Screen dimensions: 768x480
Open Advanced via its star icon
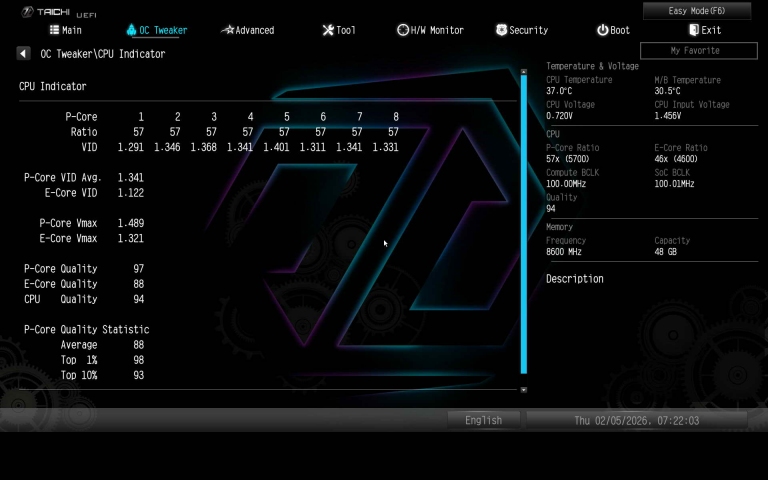coord(228,30)
